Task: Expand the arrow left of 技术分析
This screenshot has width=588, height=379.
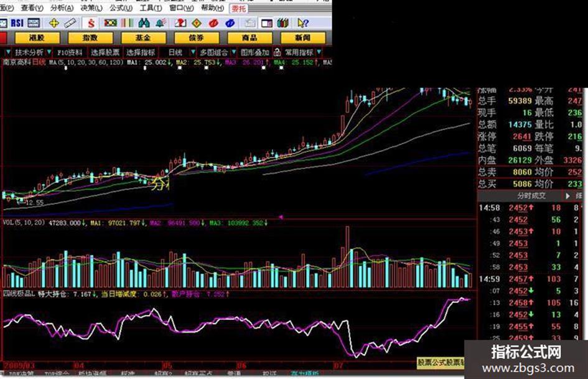Action: 8,52
